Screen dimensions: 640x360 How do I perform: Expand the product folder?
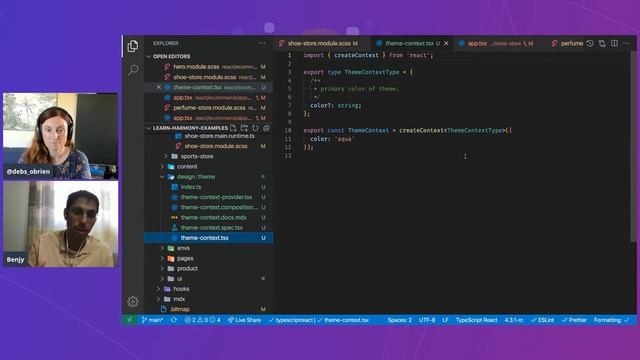[x=162, y=269]
